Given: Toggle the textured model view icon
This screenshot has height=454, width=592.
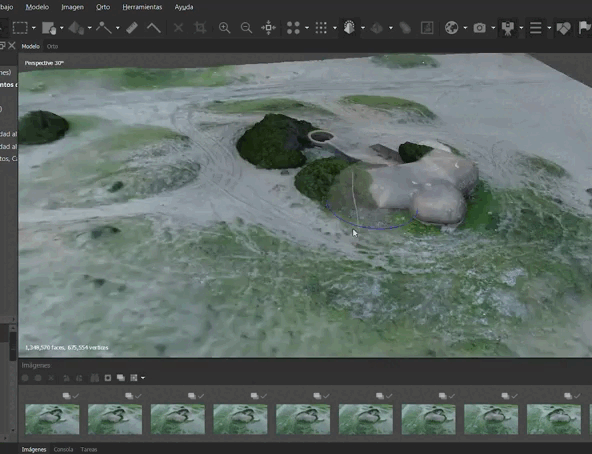Looking at the screenshot, I should tap(349, 28).
